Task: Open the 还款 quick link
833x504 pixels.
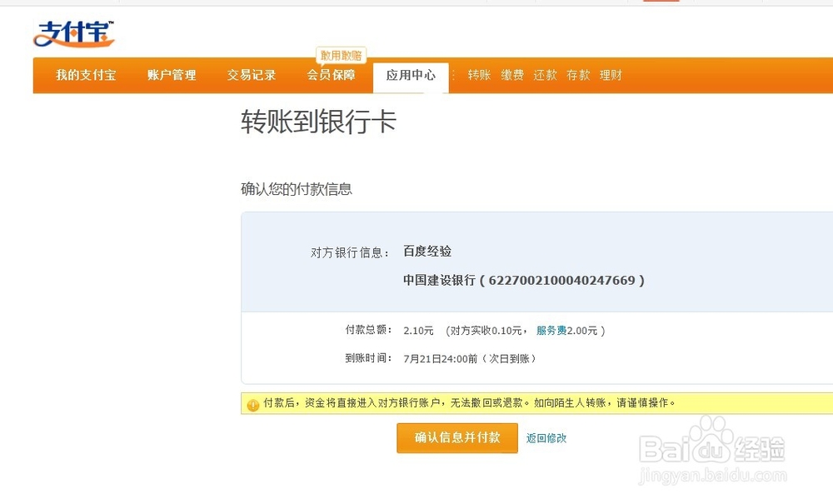Action: tap(545, 75)
